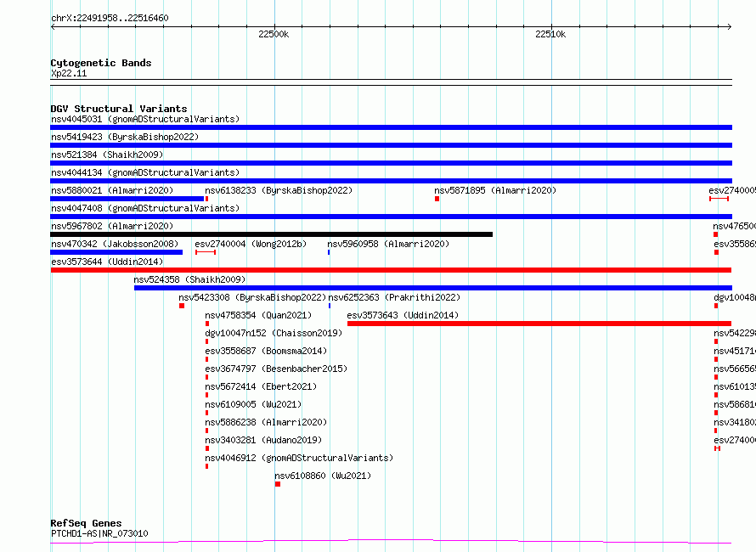Click the nsv4045031 gnomADStructuralVariants label

pos(145,119)
